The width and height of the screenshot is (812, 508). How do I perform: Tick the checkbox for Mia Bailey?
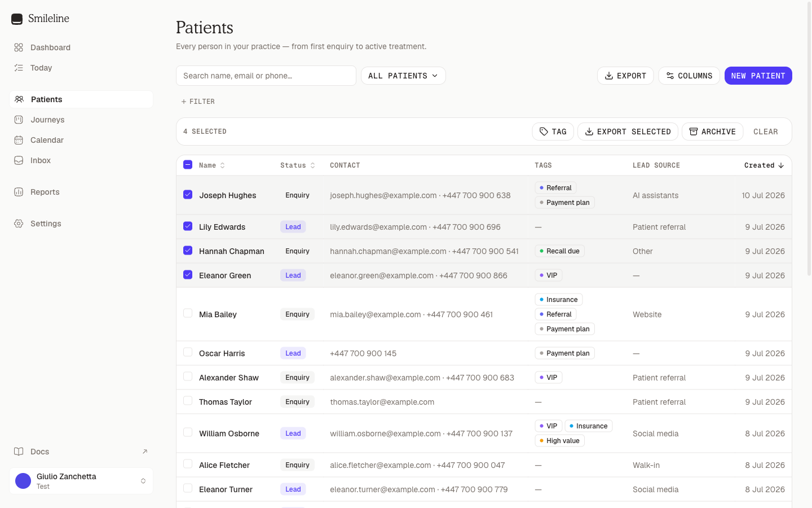pyautogui.click(x=188, y=313)
